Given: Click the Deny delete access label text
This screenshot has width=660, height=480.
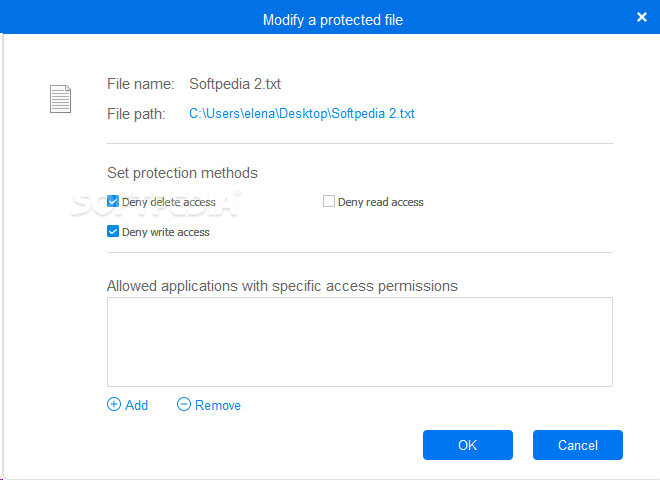Looking at the screenshot, I should click(x=168, y=202).
